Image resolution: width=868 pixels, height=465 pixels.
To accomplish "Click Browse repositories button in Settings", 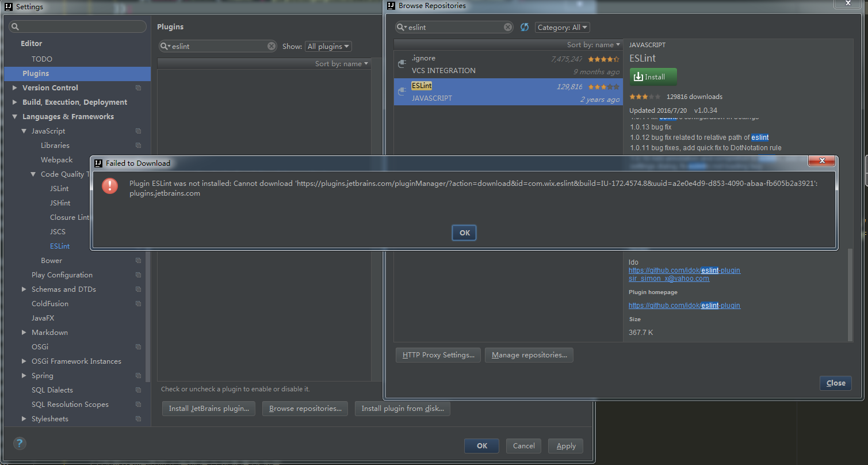I will [x=305, y=409].
